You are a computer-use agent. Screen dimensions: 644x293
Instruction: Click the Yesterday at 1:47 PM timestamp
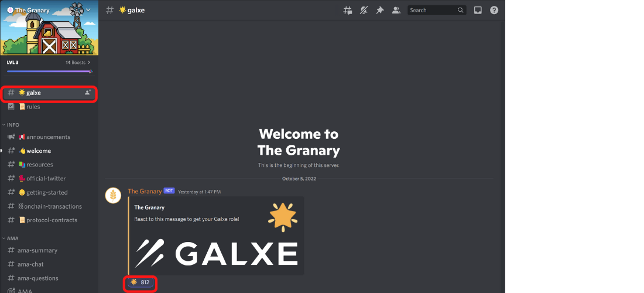click(199, 192)
